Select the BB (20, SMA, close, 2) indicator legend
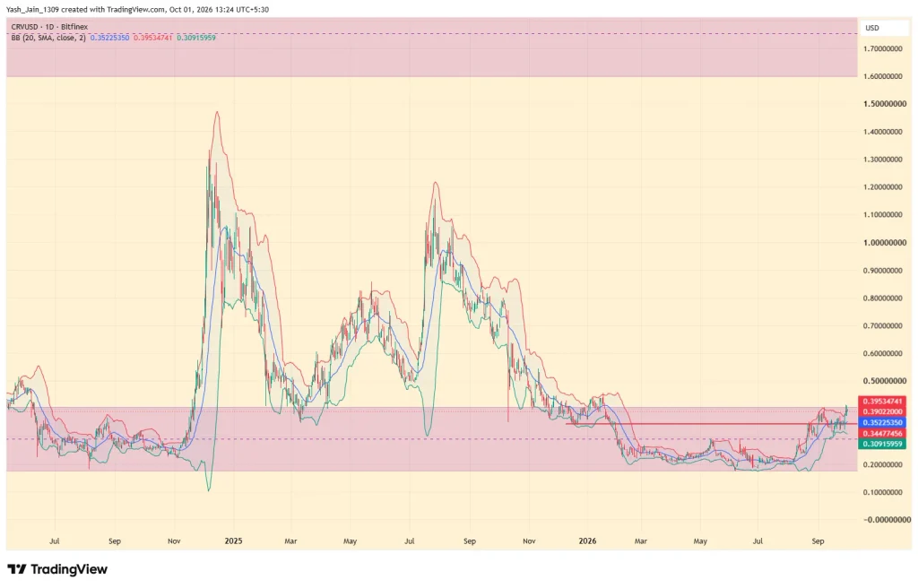 click(x=48, y=38)
